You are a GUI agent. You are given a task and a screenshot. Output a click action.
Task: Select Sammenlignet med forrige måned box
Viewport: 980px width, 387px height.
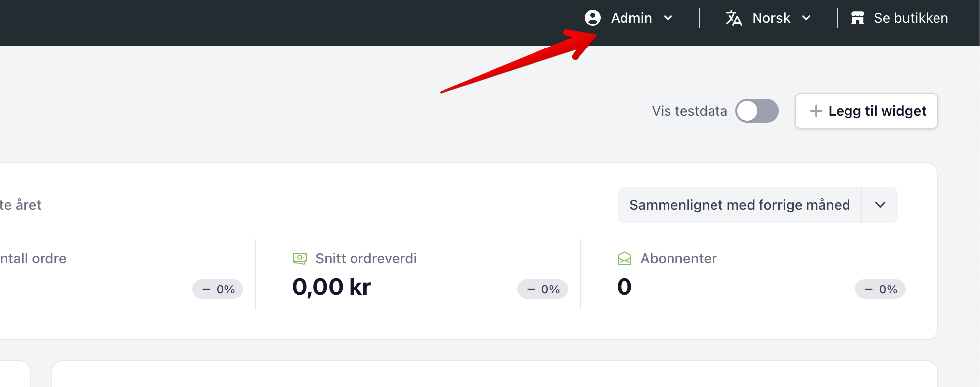(x=740, y=205)
